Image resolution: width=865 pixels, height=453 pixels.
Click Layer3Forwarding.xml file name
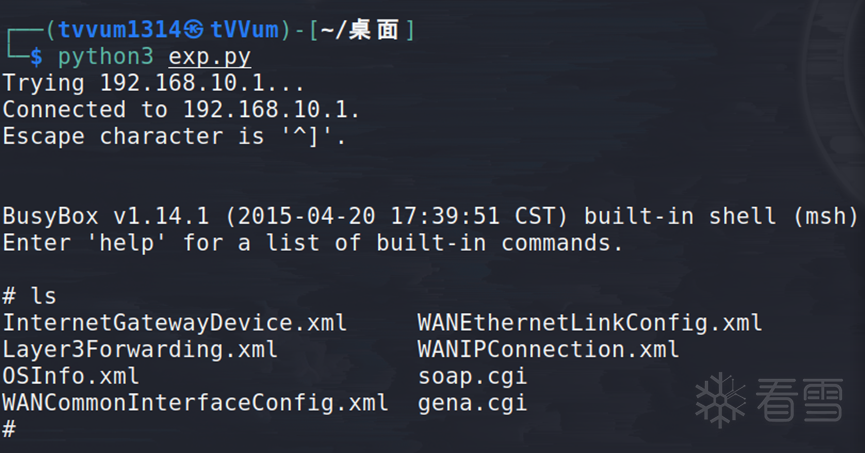140,350
